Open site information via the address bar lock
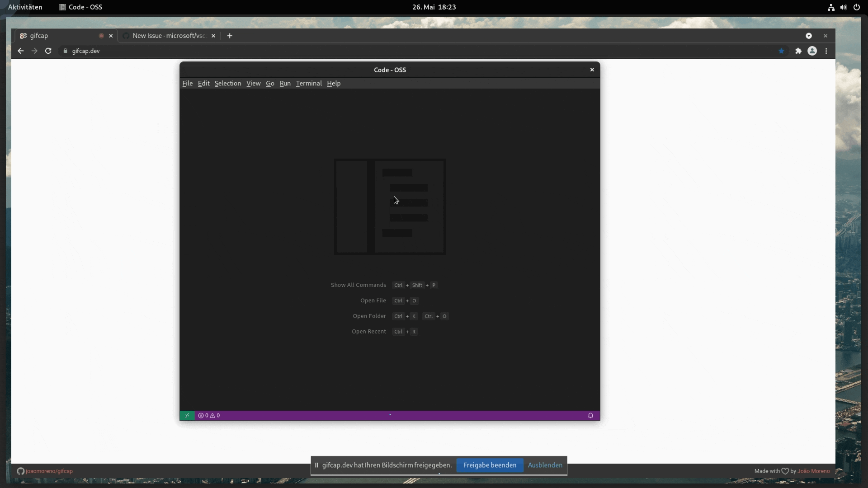This screenshot has height=488, width=868. (x=65, y=51)
